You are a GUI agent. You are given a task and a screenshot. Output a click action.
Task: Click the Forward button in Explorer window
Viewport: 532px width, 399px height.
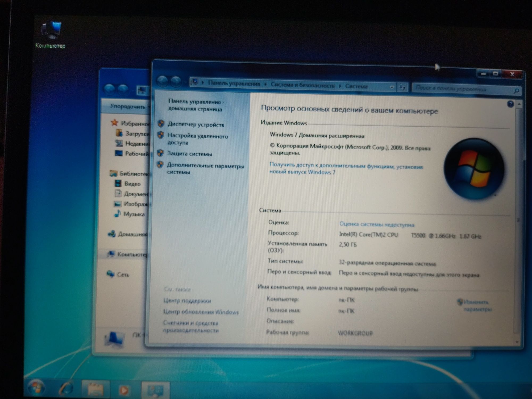pos(123,90)
